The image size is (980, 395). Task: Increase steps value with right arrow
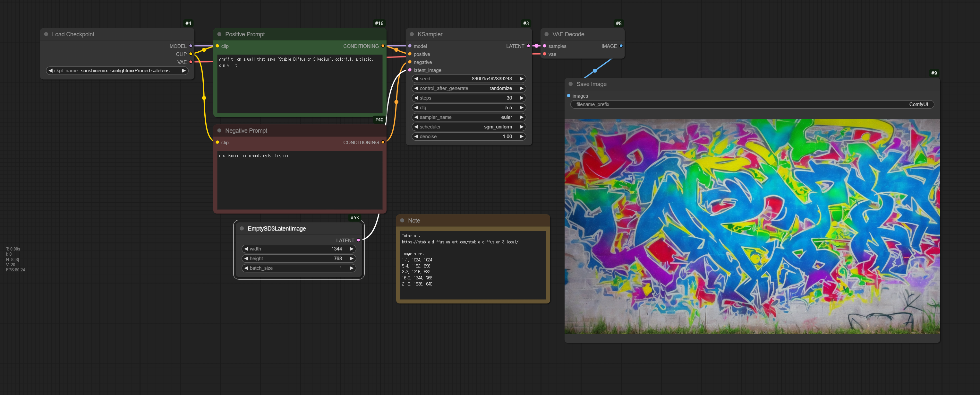521,98
